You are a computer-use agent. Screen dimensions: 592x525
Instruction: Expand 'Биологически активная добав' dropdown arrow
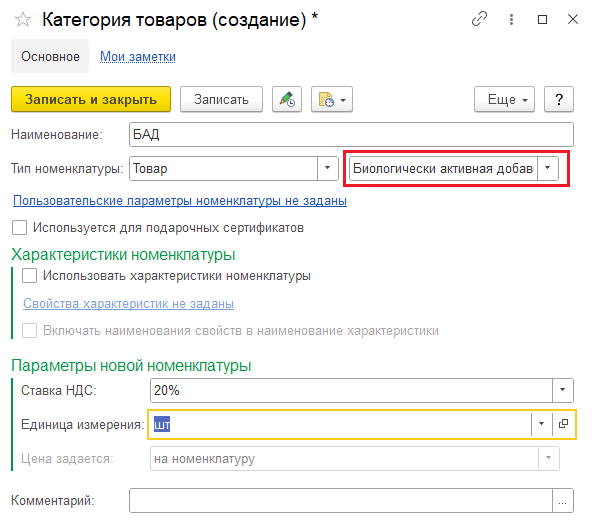[547, 168]
